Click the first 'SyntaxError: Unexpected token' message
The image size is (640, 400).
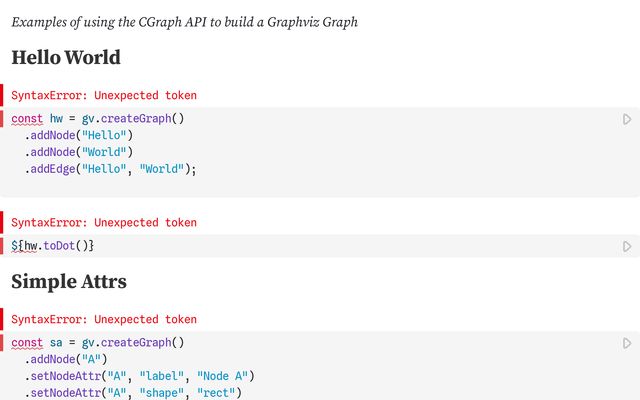104,95
